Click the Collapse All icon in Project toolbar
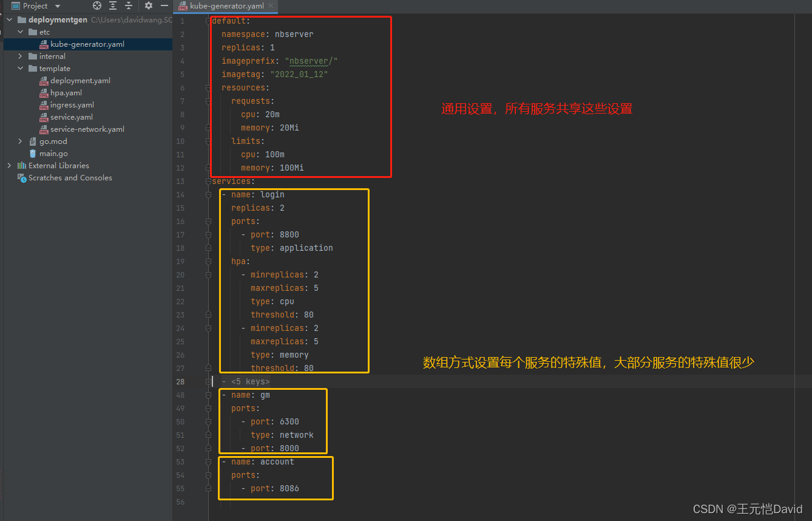812x521 pixels. (x=129, y=5)
